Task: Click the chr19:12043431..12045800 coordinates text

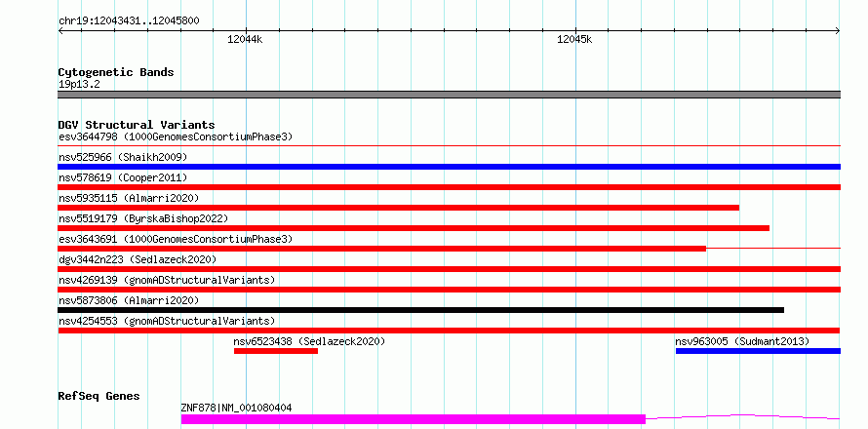Action: pos(129,21)
